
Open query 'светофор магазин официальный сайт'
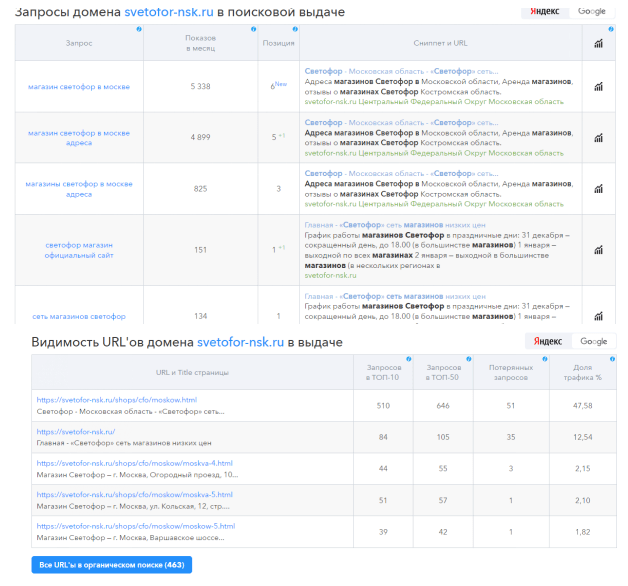click(x=79, y=250)
